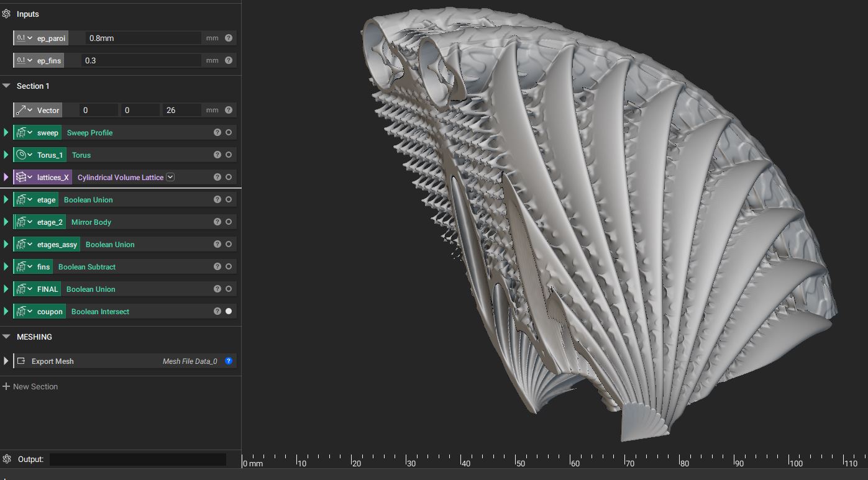
Task: Click the FINAL block body icon
Action: pyautogui.click(x=24, y=289)
